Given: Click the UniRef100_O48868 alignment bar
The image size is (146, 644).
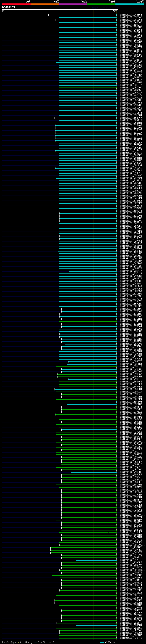Looking at the screenshot, I should pos(83,15).
